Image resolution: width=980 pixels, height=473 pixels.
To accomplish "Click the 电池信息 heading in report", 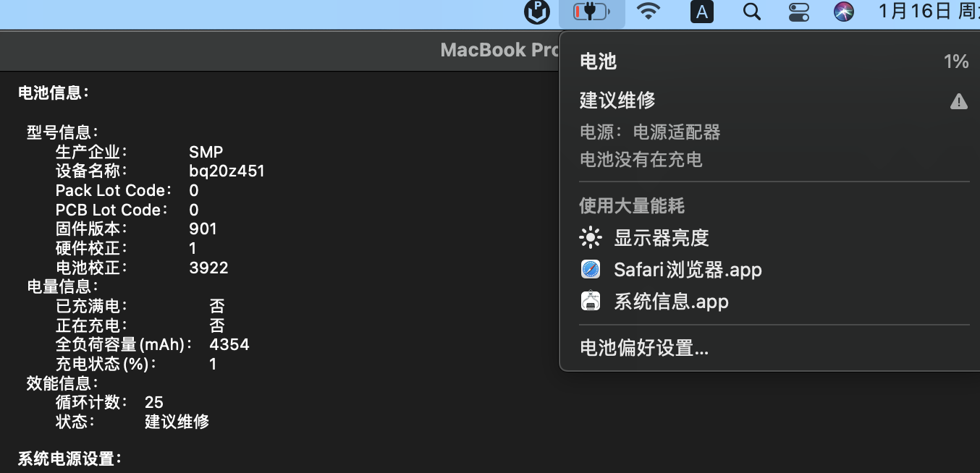I will point(54,93).
